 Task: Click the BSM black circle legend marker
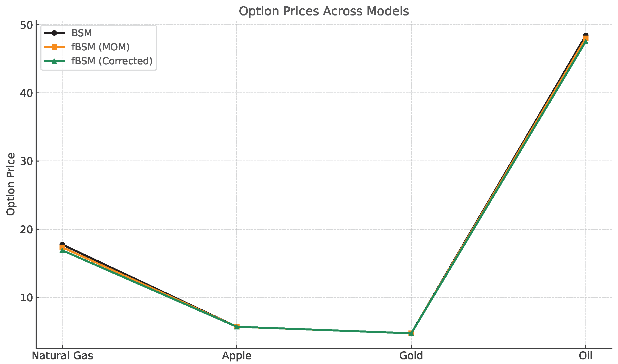54,33
